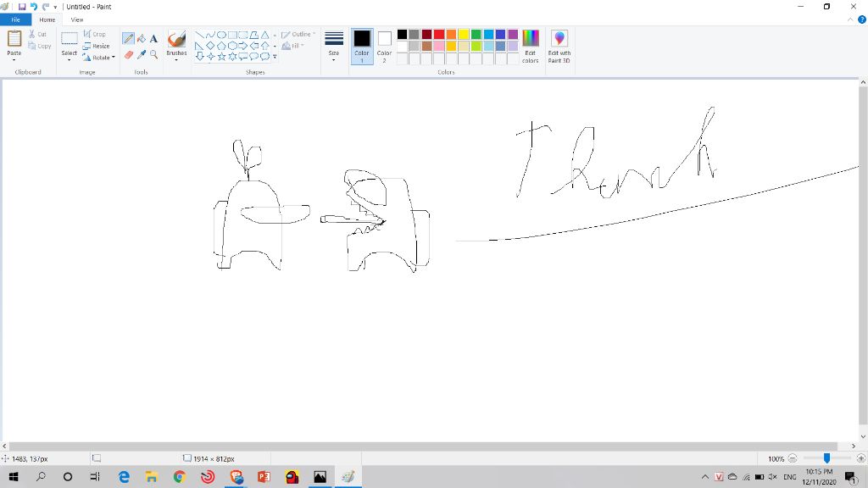Open Google Chrome from the taskbar
This screenshot has height=488, width=868.
click(x=179, y=476)
